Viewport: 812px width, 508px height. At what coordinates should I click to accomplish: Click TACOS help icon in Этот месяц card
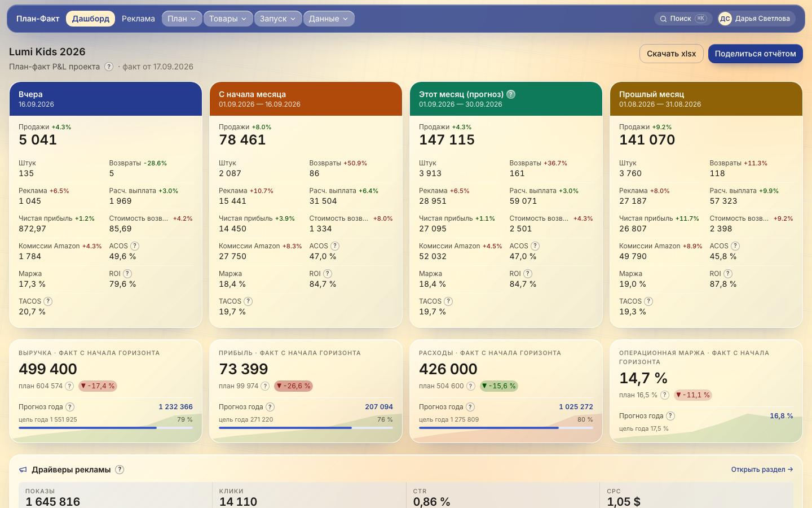(x=448, y=301)
